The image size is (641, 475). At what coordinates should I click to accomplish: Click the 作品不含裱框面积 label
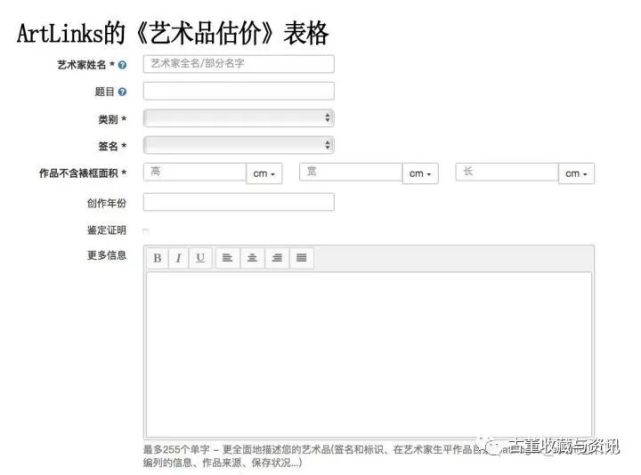tap(82, 173)
